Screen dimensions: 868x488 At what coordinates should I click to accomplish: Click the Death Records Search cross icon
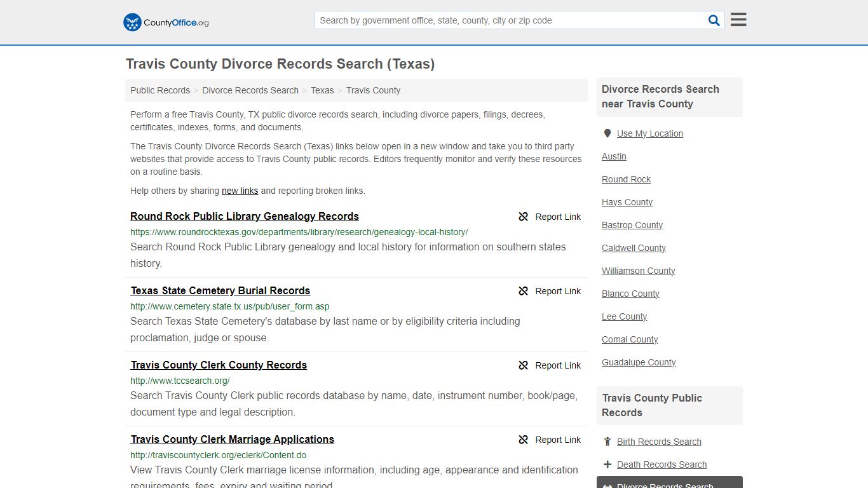tap(607, 464)
